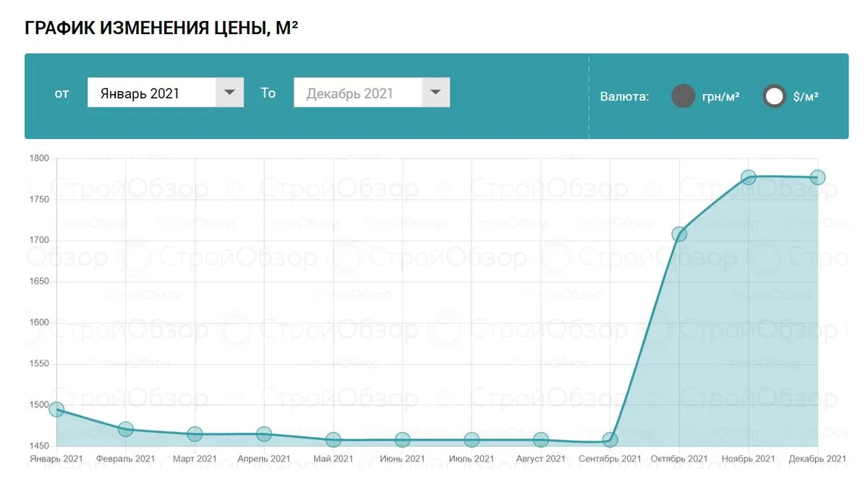Select the грн/м² currency radio button
This screenshot has width=868, height=479.
coord(683,96)
